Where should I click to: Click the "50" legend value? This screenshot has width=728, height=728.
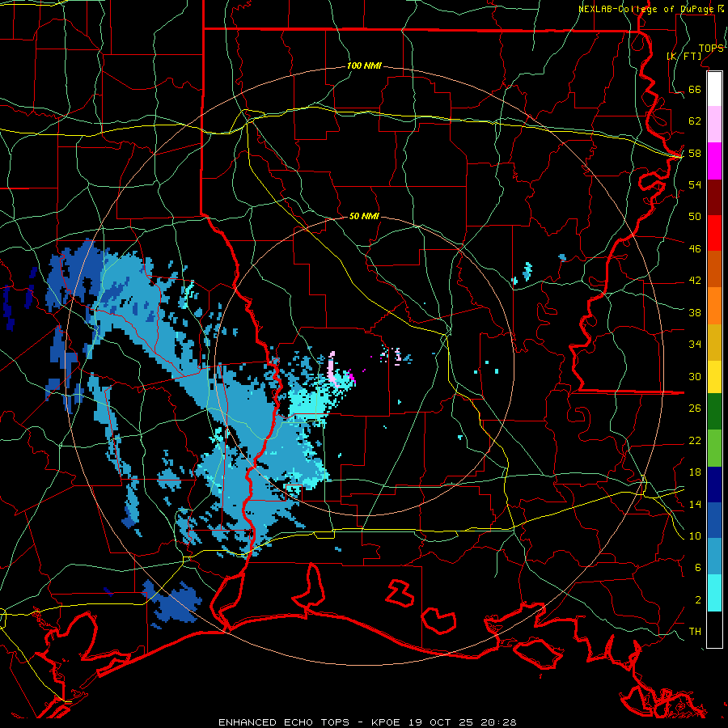pos(695,217)
